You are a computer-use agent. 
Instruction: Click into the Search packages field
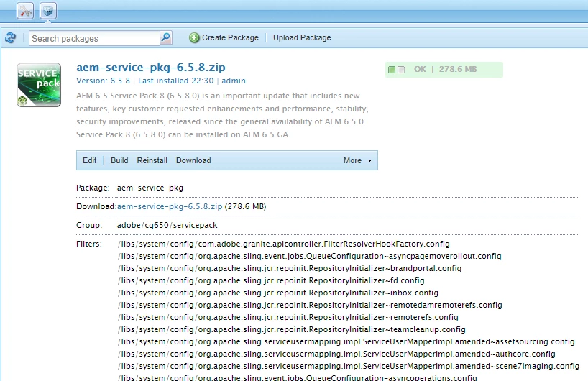[x=94, y=38]
